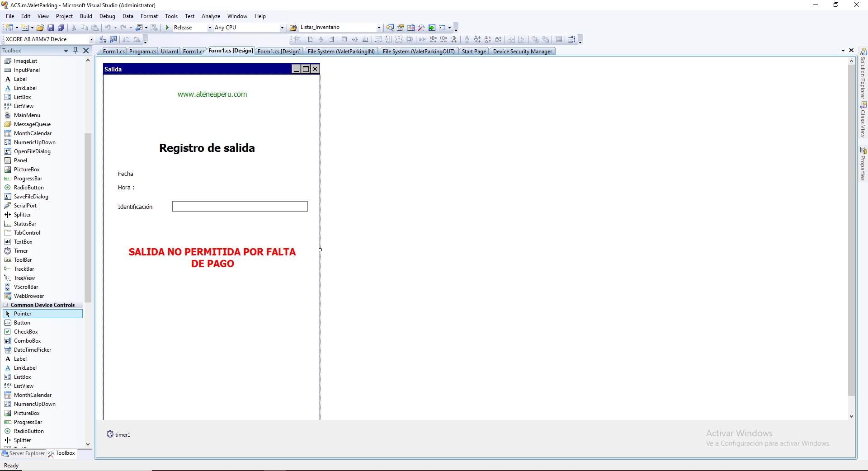Click the Tab Order icon in layout toolbar
The height and width of the screenshot is (471, 868).
(571, 39)
